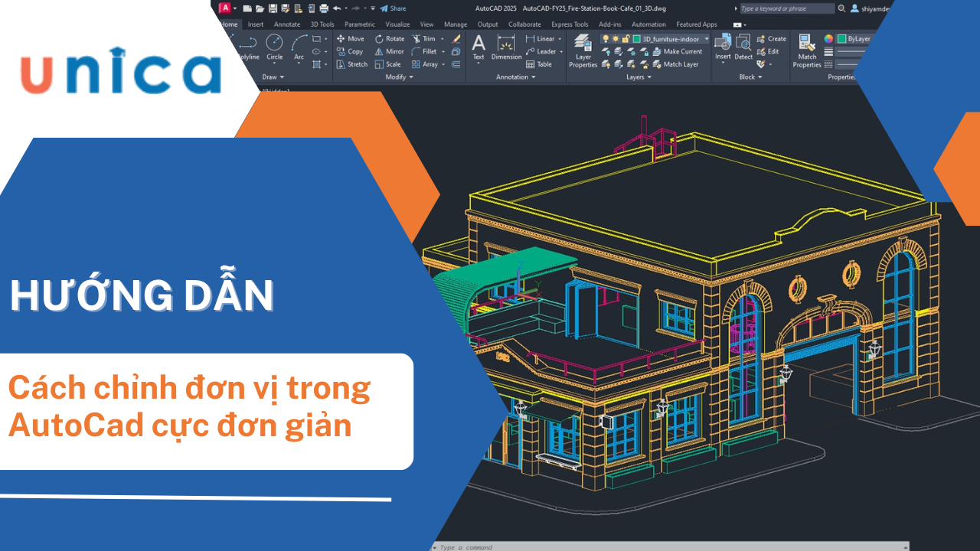
Task: Select the Copy tool
Action: point(350,51)
